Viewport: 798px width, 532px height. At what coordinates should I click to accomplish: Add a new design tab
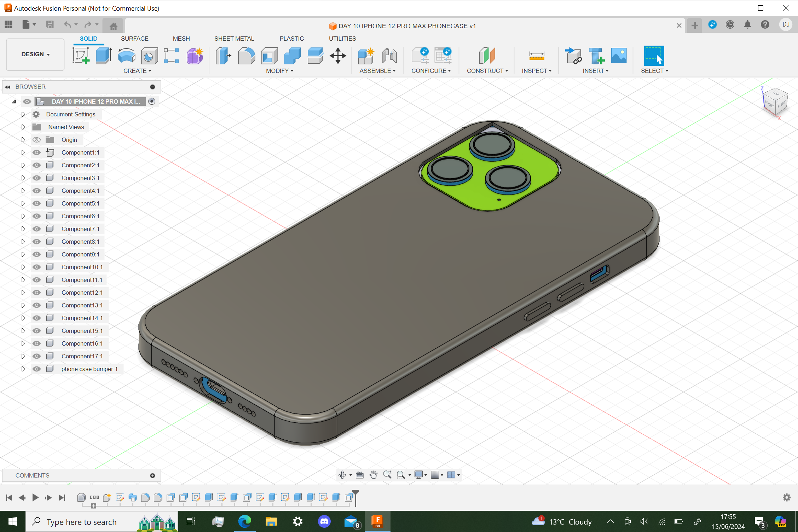click(x=695, y=25)
